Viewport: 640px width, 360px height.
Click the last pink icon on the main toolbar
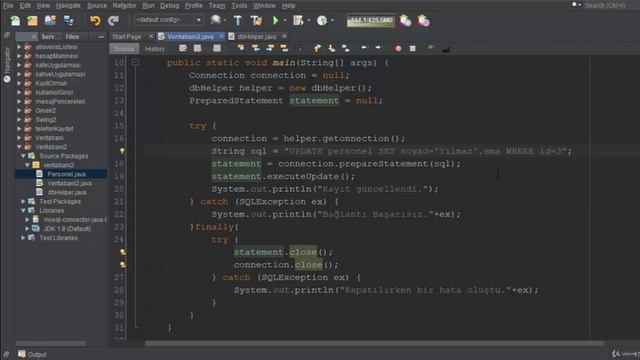[x=423, y=20]
